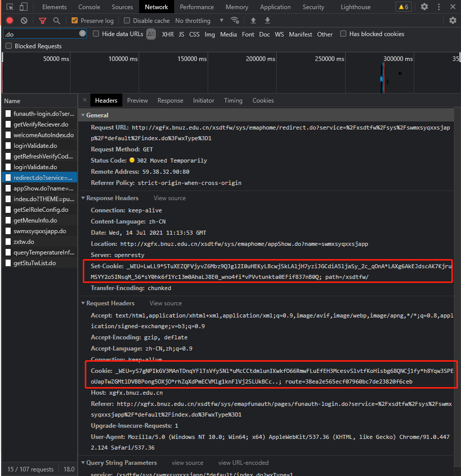Toggle the device toolbar icon
461x476 pixels.
[x=23, y=7]
